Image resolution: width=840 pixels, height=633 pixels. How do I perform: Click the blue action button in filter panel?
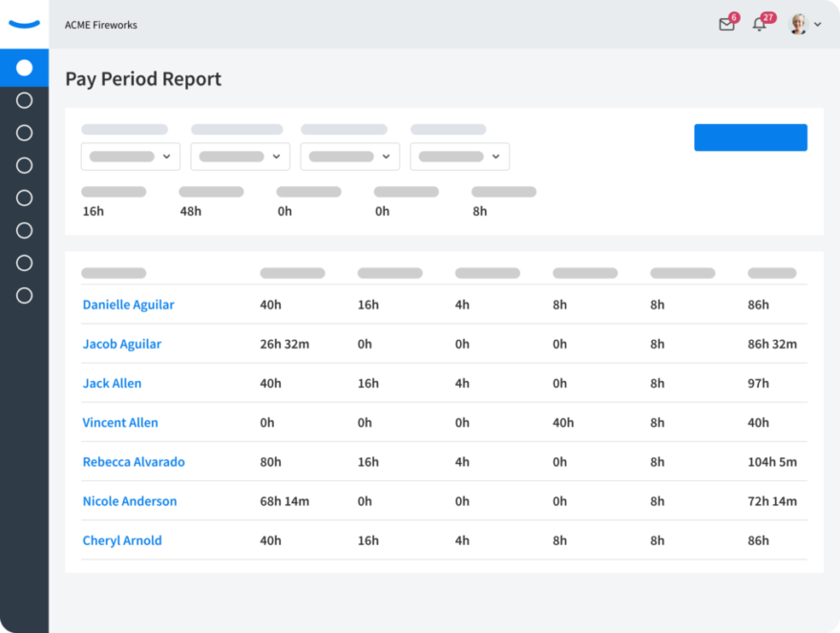click(750, 137)
